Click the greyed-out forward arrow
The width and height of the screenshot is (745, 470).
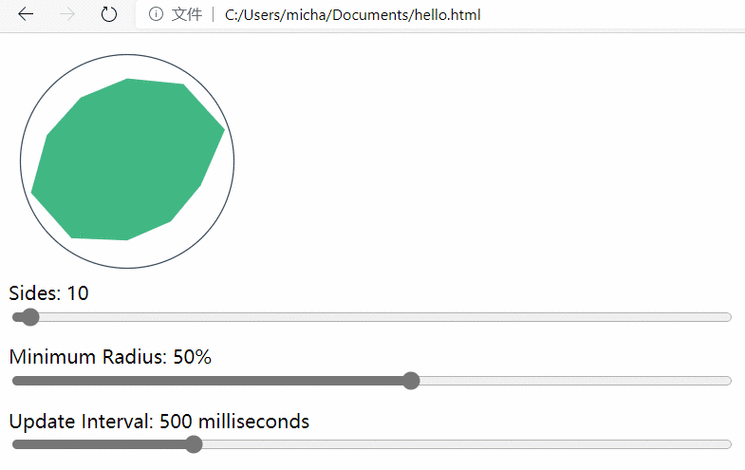pos(68,14)
